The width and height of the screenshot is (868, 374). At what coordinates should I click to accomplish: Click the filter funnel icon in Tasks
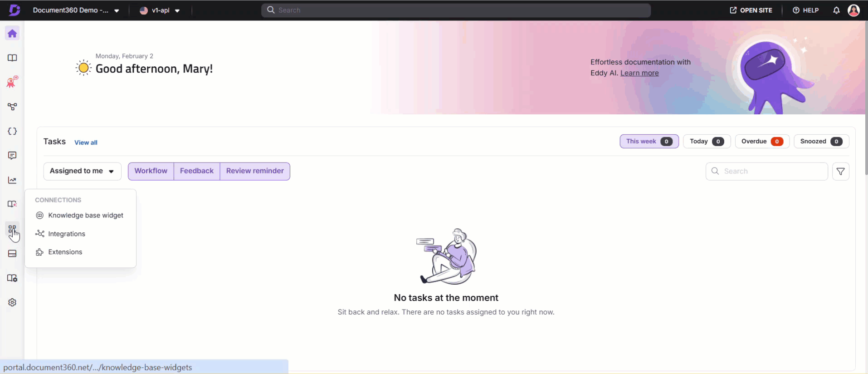[x=840, y=172]
